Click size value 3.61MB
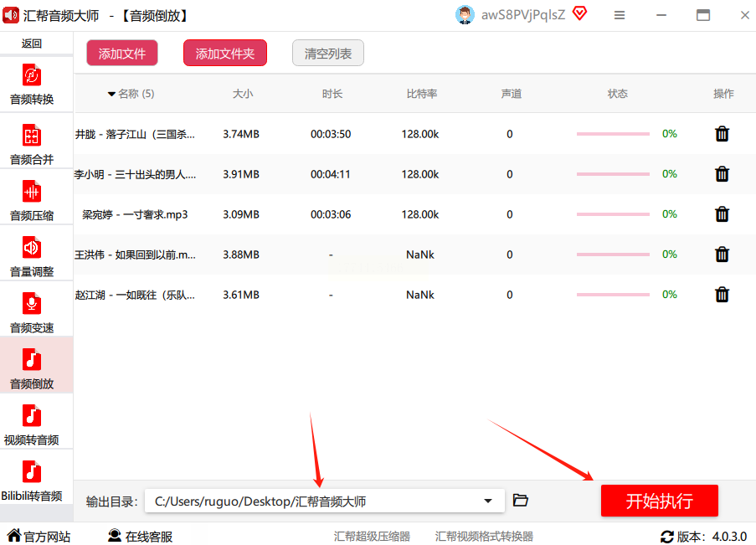This screenshot has height=545, width=756. click(x=241, y=295)
